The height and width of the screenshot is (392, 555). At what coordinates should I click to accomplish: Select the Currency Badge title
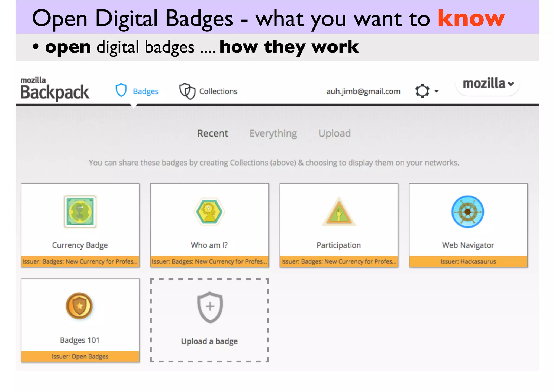pyautogui.click(x=80, y=245)
